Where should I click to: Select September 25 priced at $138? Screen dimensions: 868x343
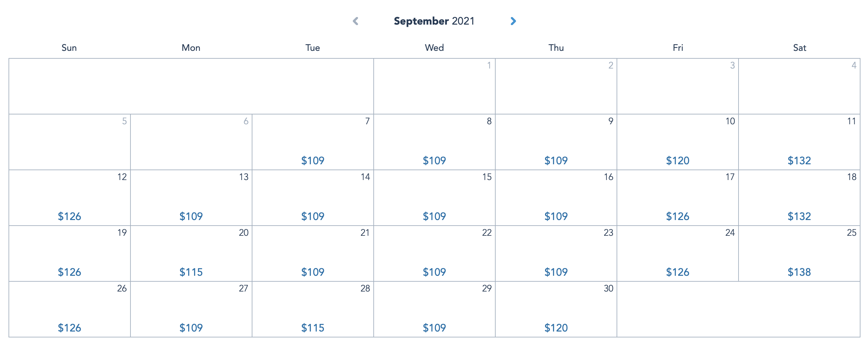799,253
